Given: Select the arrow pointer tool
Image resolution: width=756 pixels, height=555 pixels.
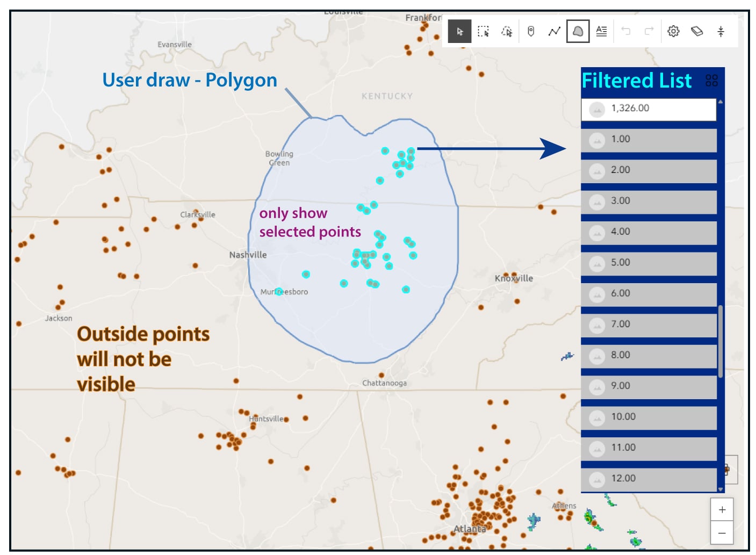Looking at the screenshot, I should [460, 32].
